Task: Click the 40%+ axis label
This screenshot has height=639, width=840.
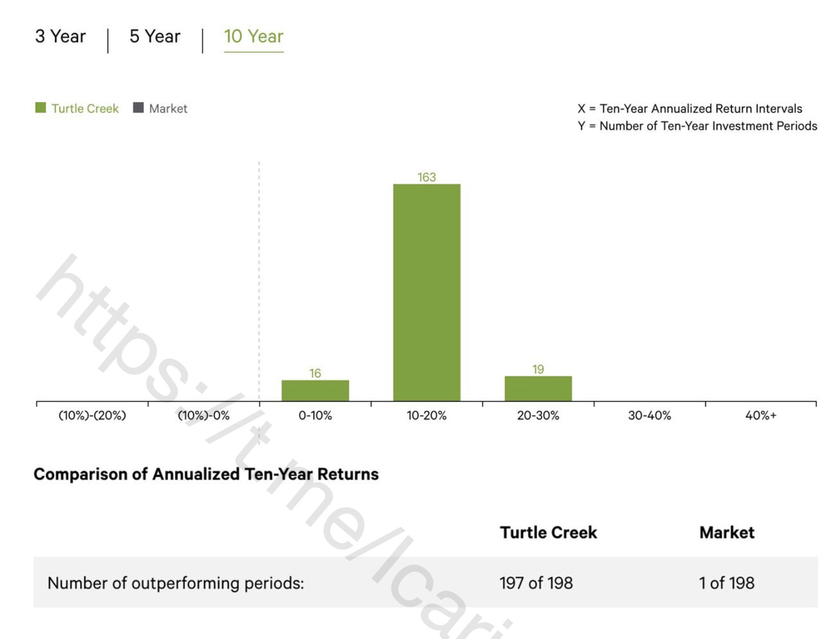Action: [x=761, y=416]
